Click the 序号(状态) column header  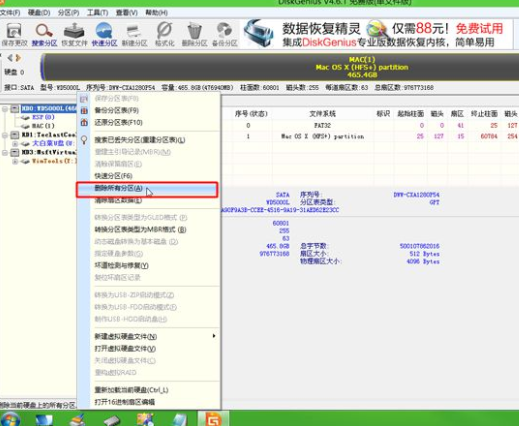point(251,114)
